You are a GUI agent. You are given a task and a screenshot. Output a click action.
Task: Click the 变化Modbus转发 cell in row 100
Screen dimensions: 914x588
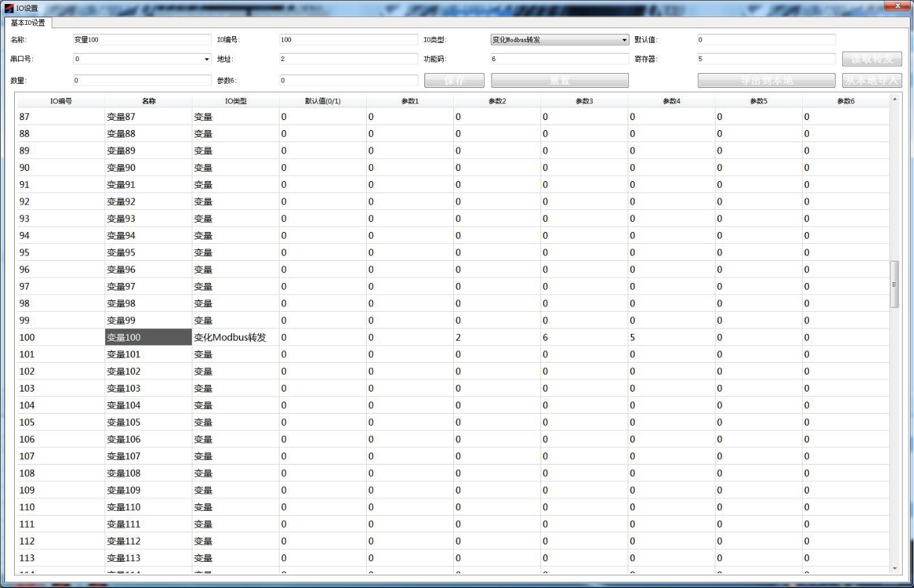pyautogui.click(x=235, y=337)
